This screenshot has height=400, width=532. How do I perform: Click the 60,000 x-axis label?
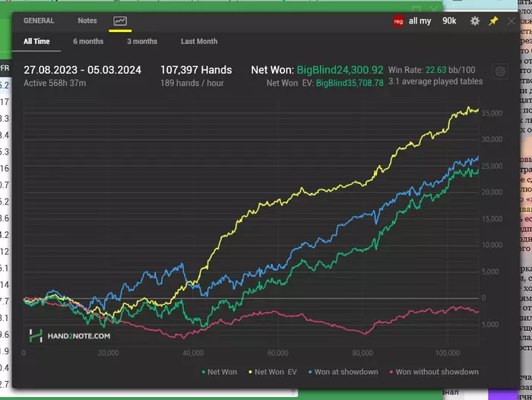(278, 353)
